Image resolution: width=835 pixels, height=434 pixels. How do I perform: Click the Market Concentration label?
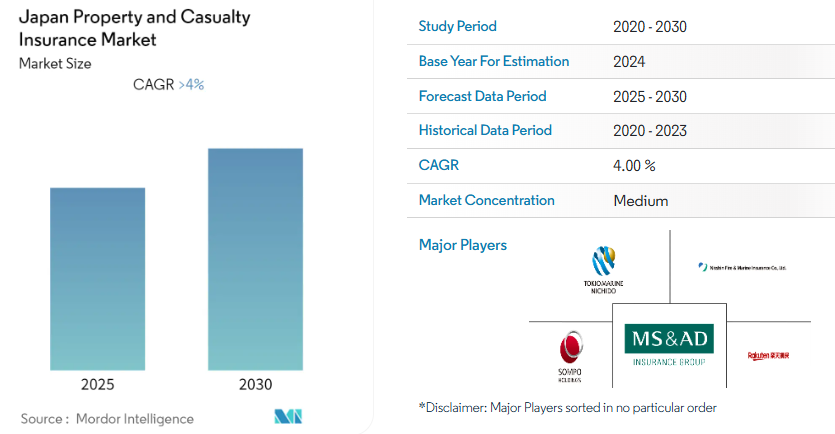click(x=486, y=200)
